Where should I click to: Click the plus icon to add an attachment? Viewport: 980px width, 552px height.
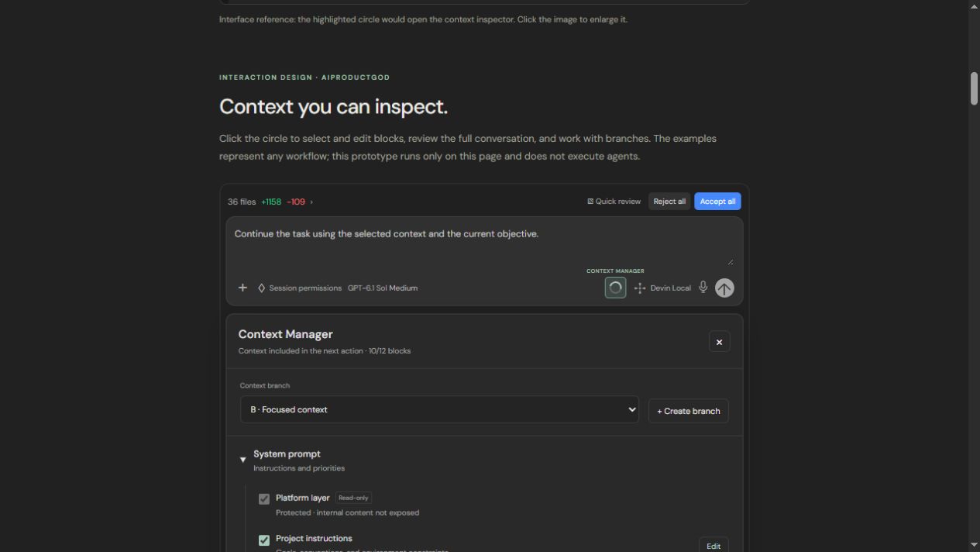[242, 288]
